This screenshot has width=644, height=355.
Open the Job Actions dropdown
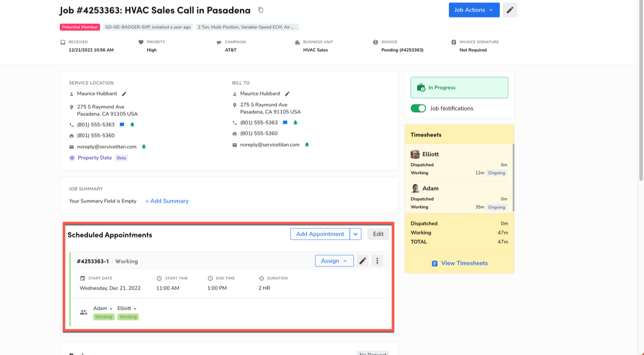point(473,10)
